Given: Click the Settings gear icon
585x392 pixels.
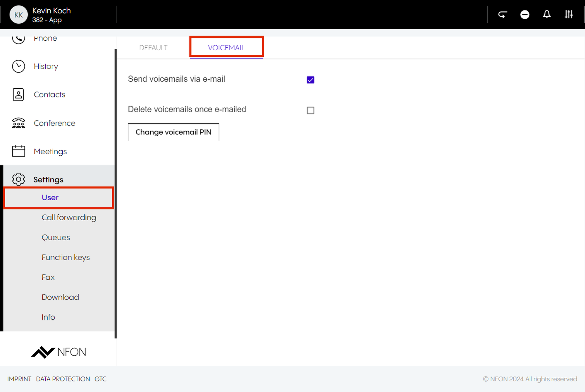Looking at the screenshot, I should click(18, 179).
